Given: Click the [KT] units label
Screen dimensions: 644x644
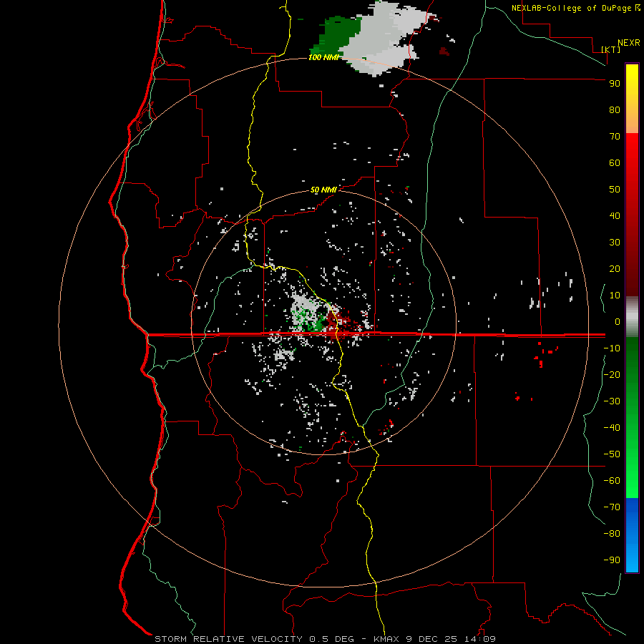Looking at the screenshot, I should [610, 49].
